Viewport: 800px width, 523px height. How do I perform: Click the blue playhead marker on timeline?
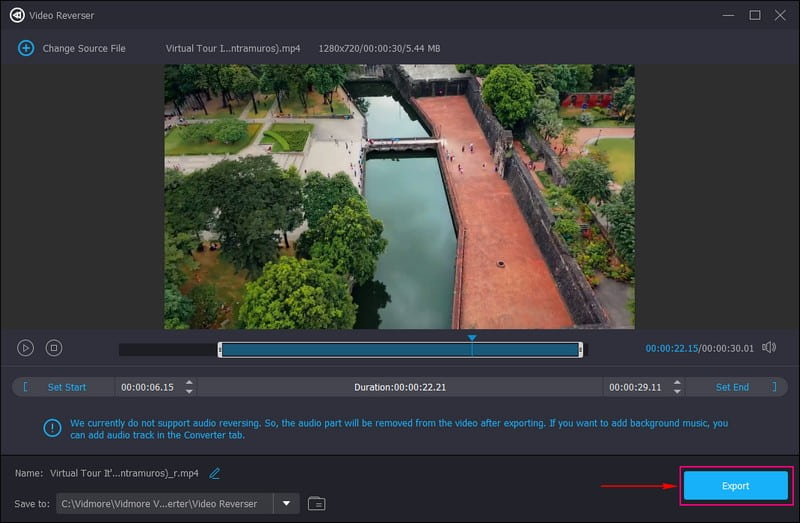[x=472, y=339]
